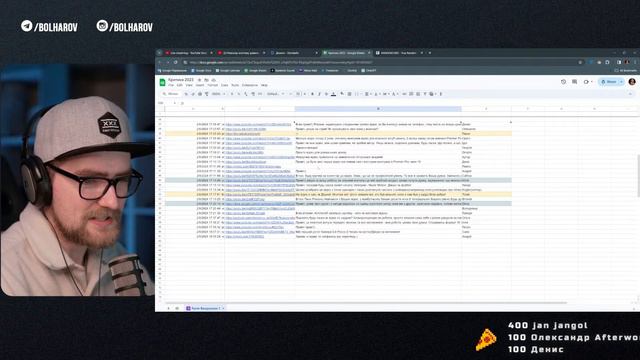Open the horizontal align dropdown
640x360 pixels.
368,94
